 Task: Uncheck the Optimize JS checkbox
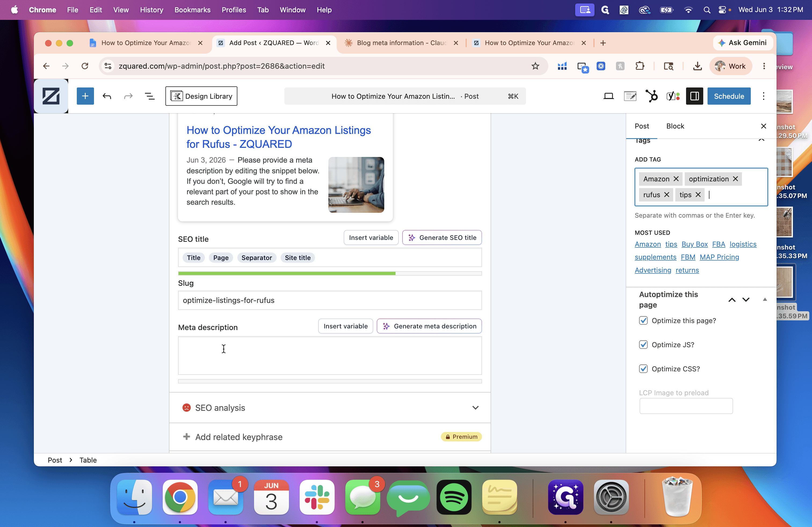point(643,345)
